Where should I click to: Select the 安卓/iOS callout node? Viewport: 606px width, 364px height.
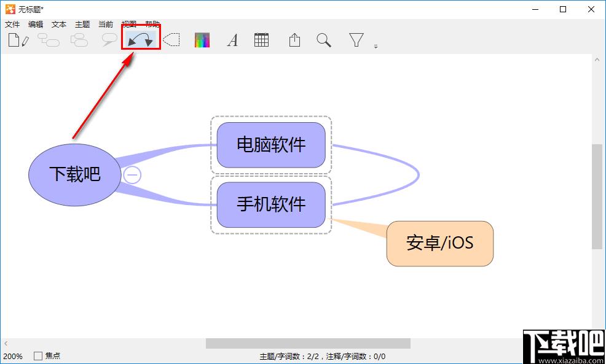(x=440, y=244)
